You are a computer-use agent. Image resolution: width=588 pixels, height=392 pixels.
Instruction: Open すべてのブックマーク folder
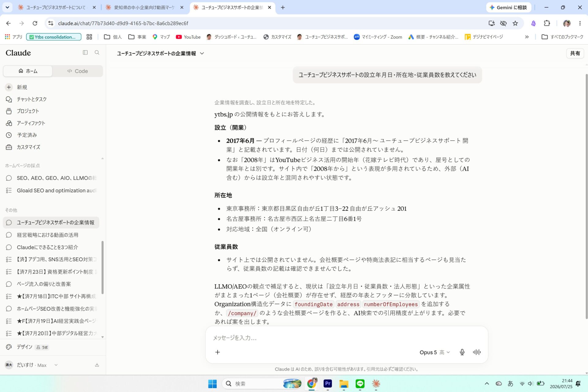[563, 37]
